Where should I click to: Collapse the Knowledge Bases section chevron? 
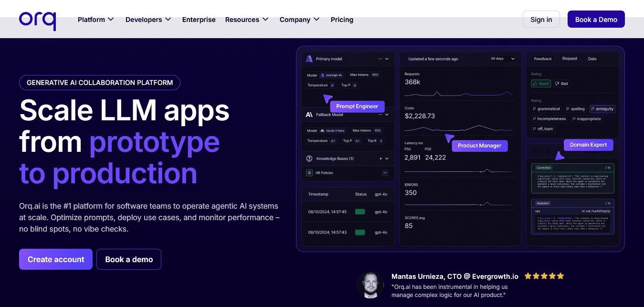pos(387,159)
